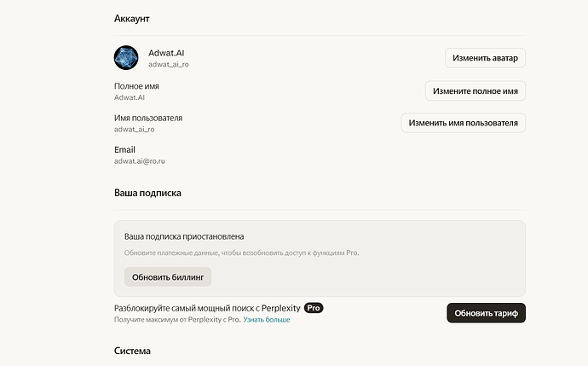Open "Изменить имя пользователя" editor
This screenshot has height=366, width=588.
click(x=463, y=123)
